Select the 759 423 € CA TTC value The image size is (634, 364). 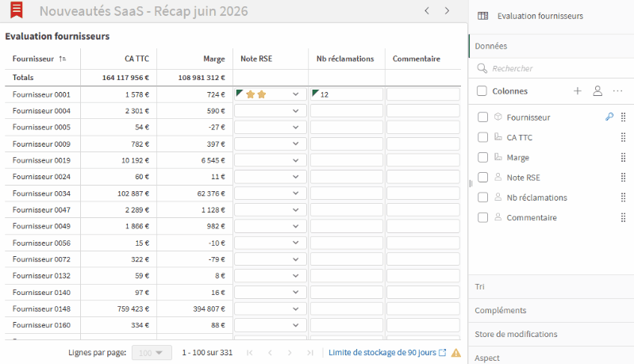pyautogui.click(x=133, y=309)
